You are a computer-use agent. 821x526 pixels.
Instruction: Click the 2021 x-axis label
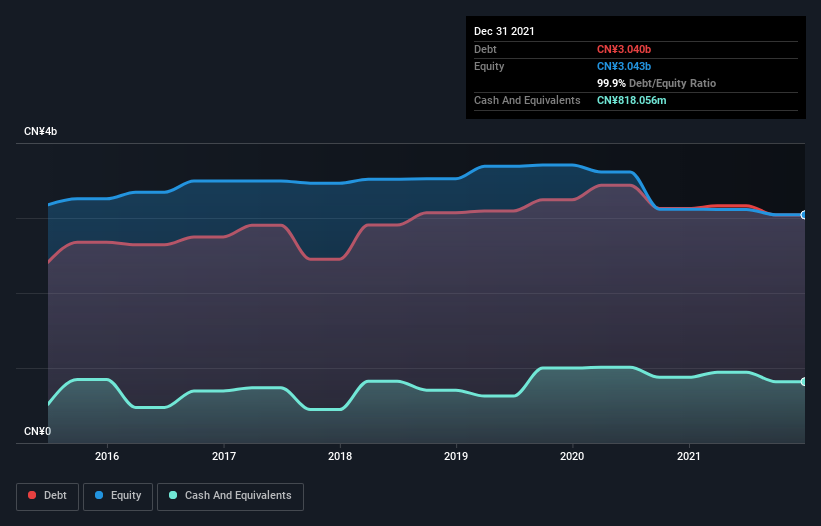(689, 456)
